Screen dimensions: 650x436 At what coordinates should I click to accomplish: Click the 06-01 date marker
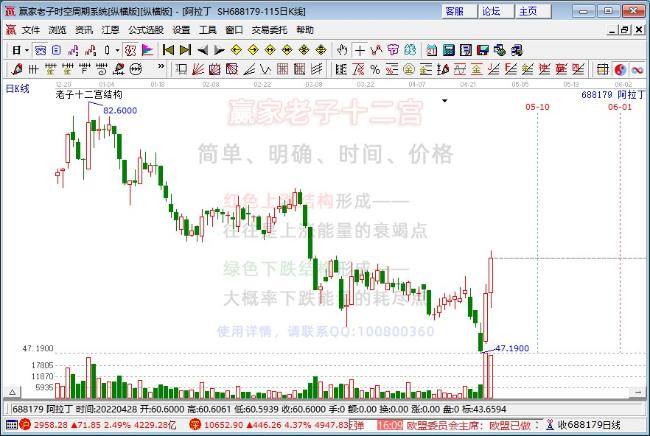[620, 107]
